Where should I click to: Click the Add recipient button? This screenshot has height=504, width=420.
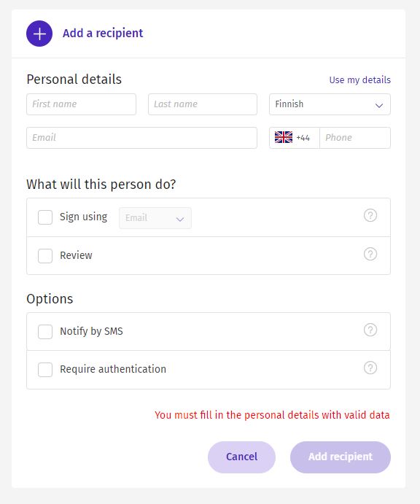pos(341,457)
